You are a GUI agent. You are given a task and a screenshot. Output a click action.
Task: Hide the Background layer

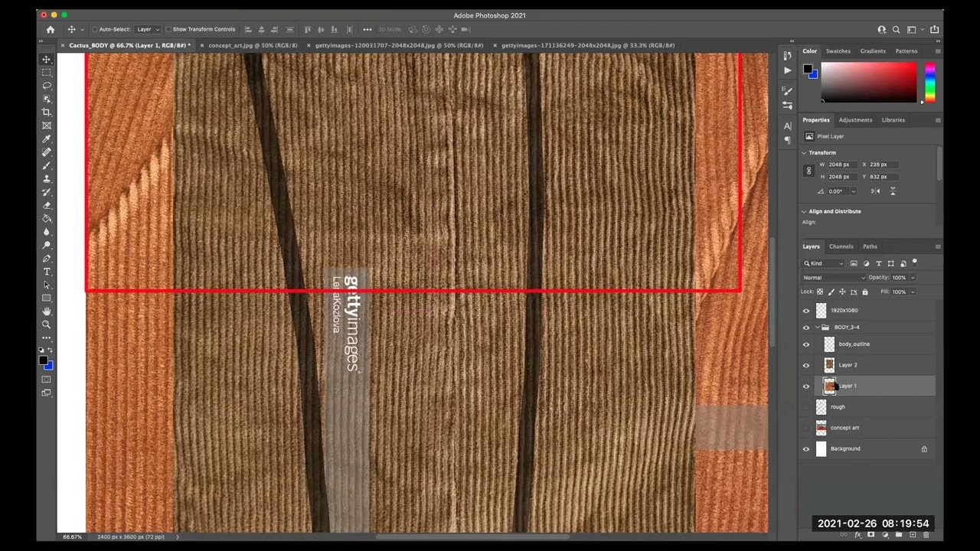tap(805, 449)
